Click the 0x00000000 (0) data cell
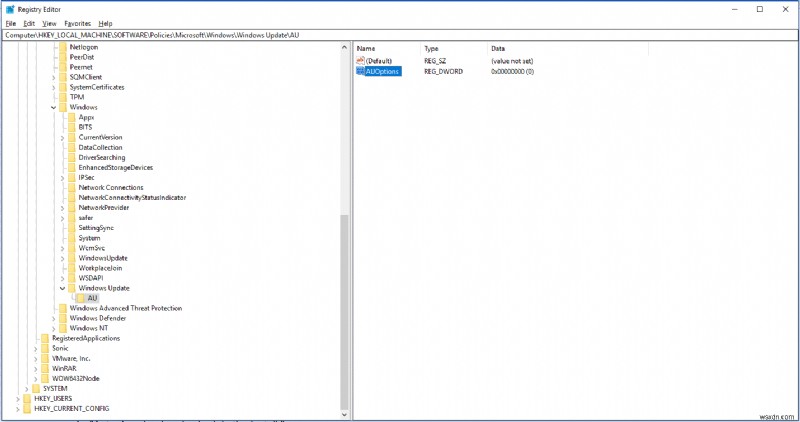Viewport: 800px width, 422px height. pyautogui.click(x=512, y=71)
